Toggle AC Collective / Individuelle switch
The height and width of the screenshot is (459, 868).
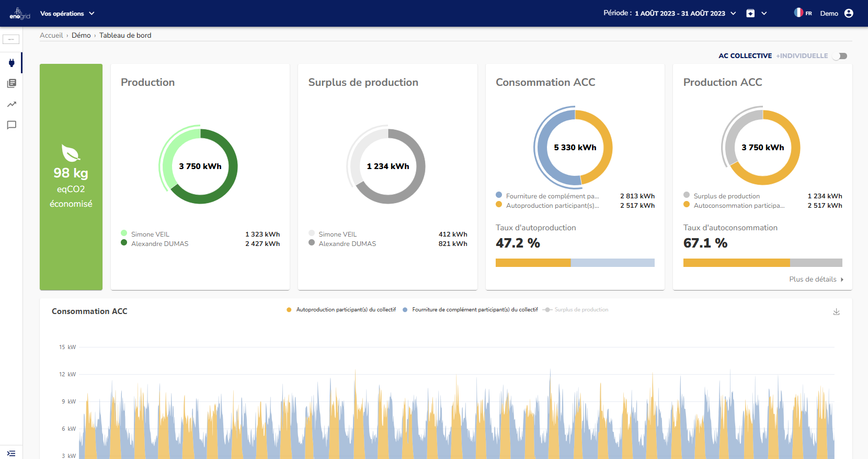point(840,56)
